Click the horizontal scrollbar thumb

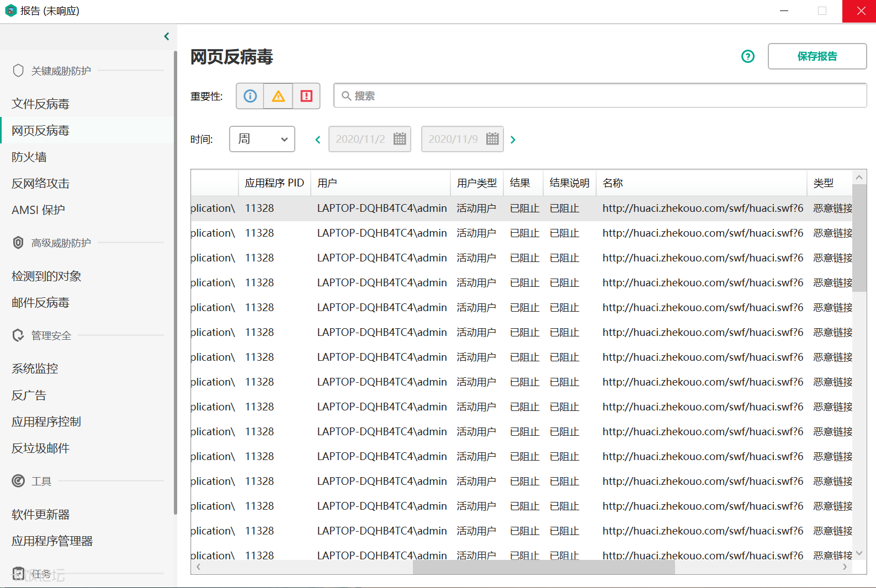pyautogui.click(x=544, y=566)
